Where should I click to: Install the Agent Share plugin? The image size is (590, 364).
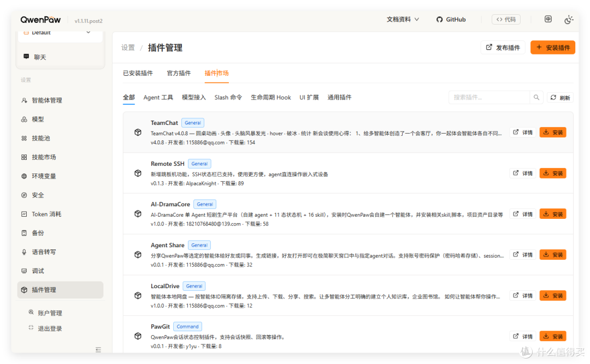[553, 254]
